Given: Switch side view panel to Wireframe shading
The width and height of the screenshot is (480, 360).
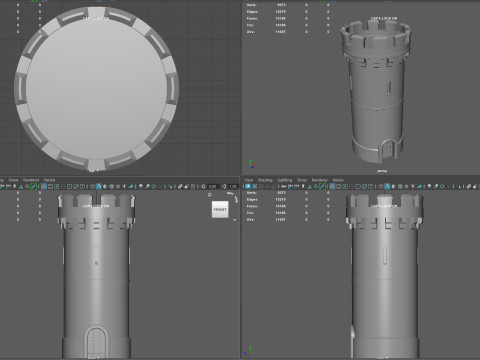Looking at the screenshot, I should point(381,187).
